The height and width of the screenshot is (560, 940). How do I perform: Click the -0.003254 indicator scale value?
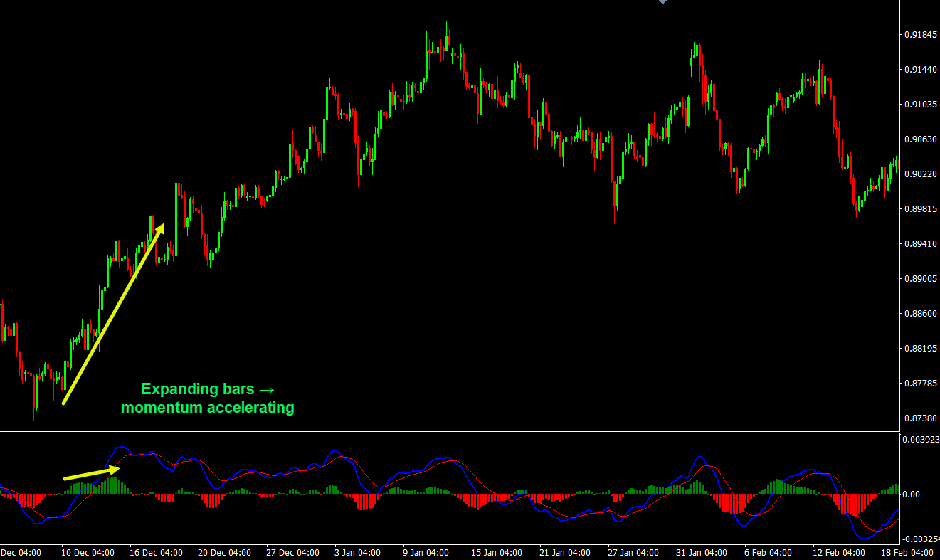coord(920,540)
